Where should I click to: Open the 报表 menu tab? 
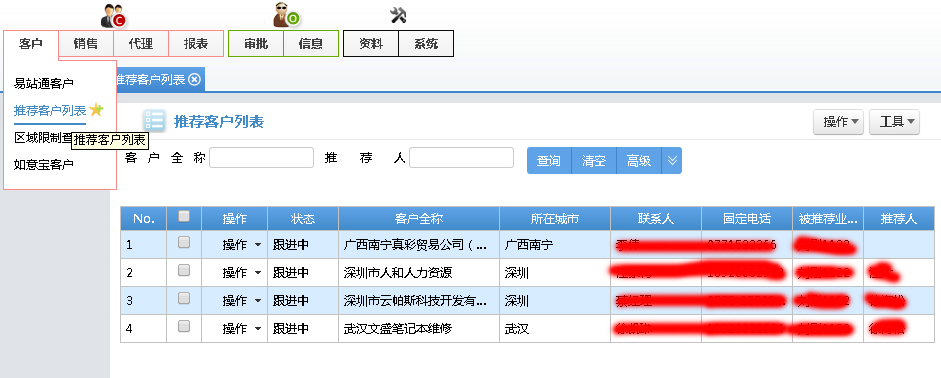196,44
